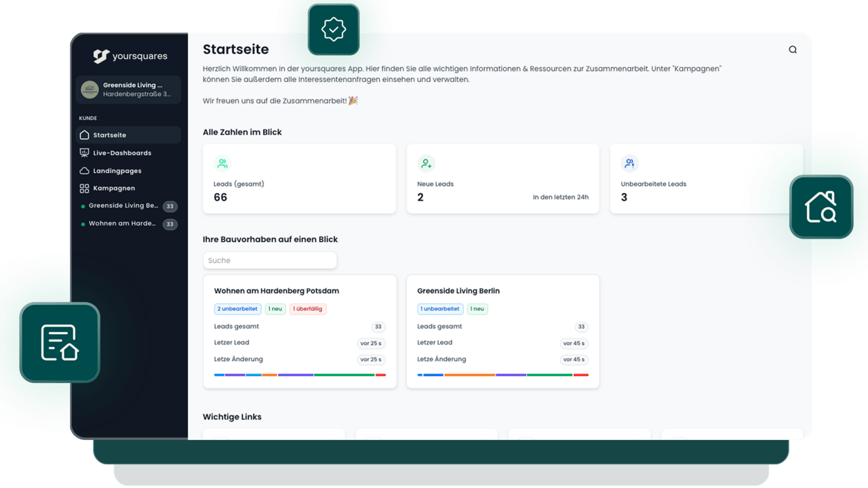Open Greenside Living Berlin project card
Image resolution: width=868 pixels, height=488 pixels.
[502, 331]
